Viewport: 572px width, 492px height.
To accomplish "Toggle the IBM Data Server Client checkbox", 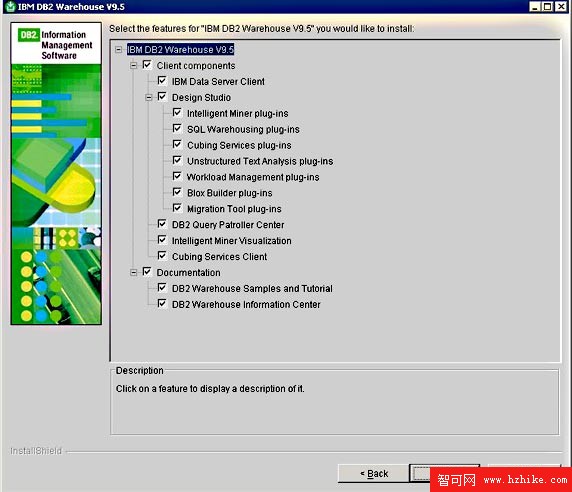I will (162, 81).
